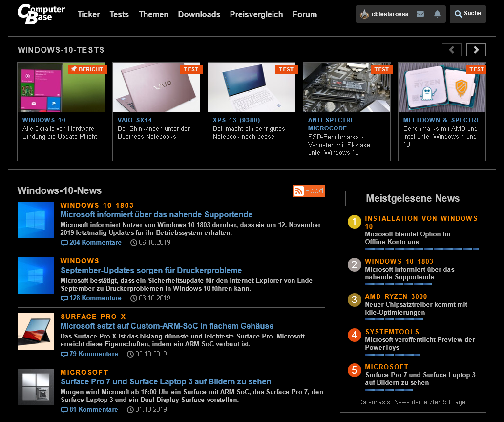The width and height of the screenshot is (504, 422).
Task: Open XPS 13 (9380) test thumbnail
Action: (x=252, y=87)
